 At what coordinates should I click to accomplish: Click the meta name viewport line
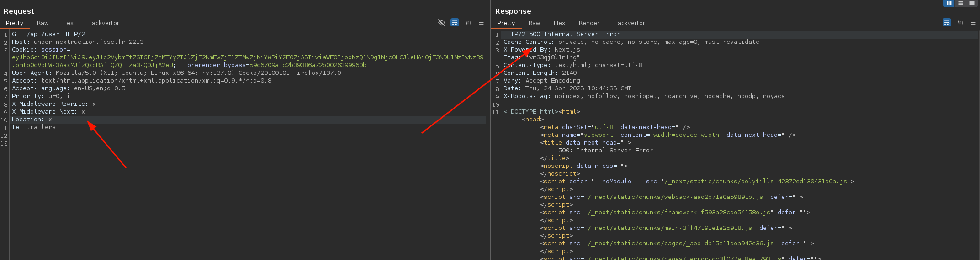pos(668,135)
